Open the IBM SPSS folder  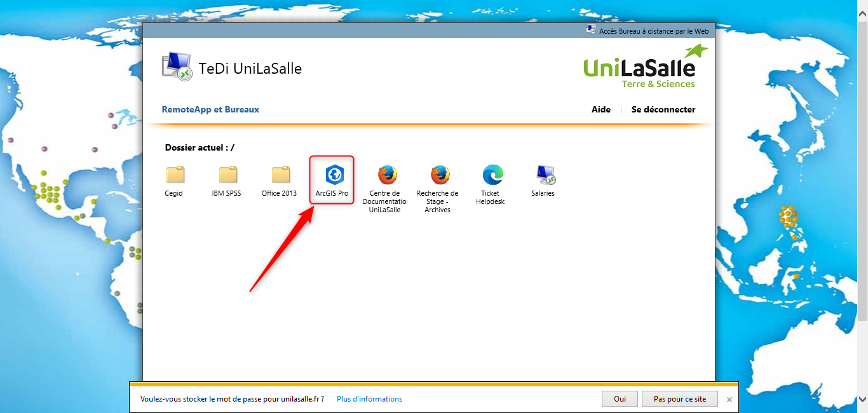tap(227, 180)
